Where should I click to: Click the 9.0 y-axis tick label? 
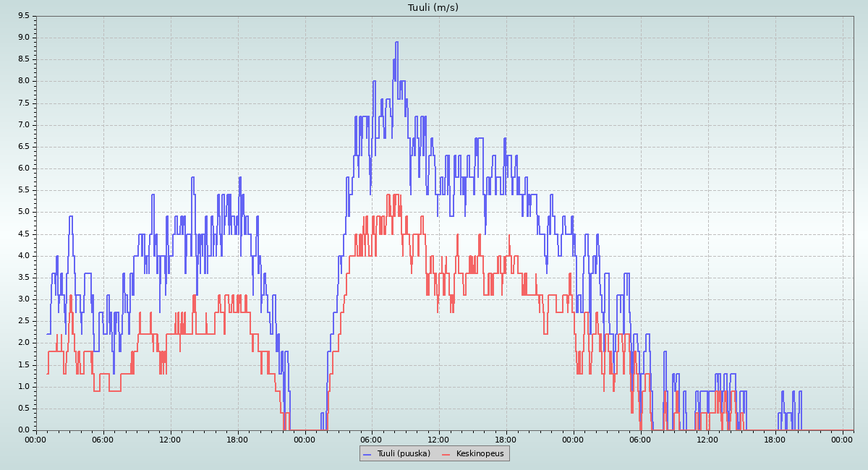[23, 38]
